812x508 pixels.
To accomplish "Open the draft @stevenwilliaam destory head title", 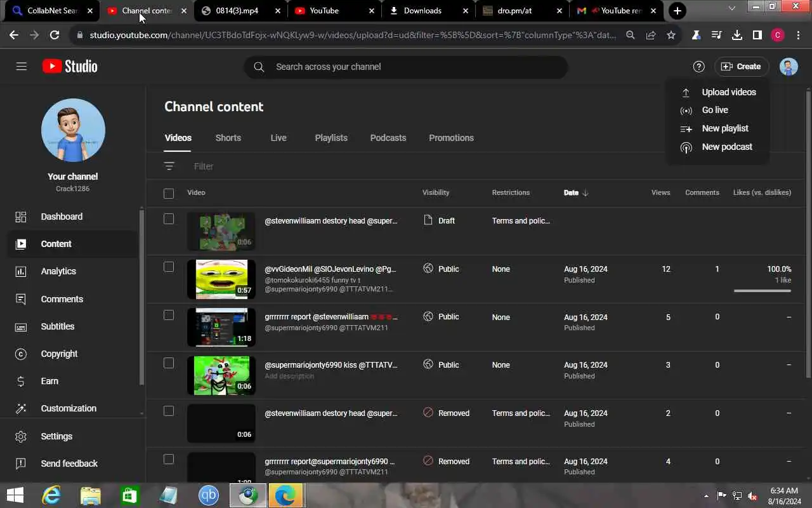I will click(331, 221).
